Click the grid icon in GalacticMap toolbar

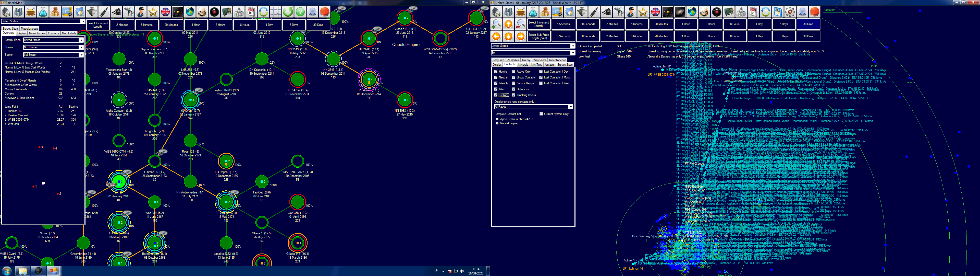pyautogui.click(x=275, y=12)
